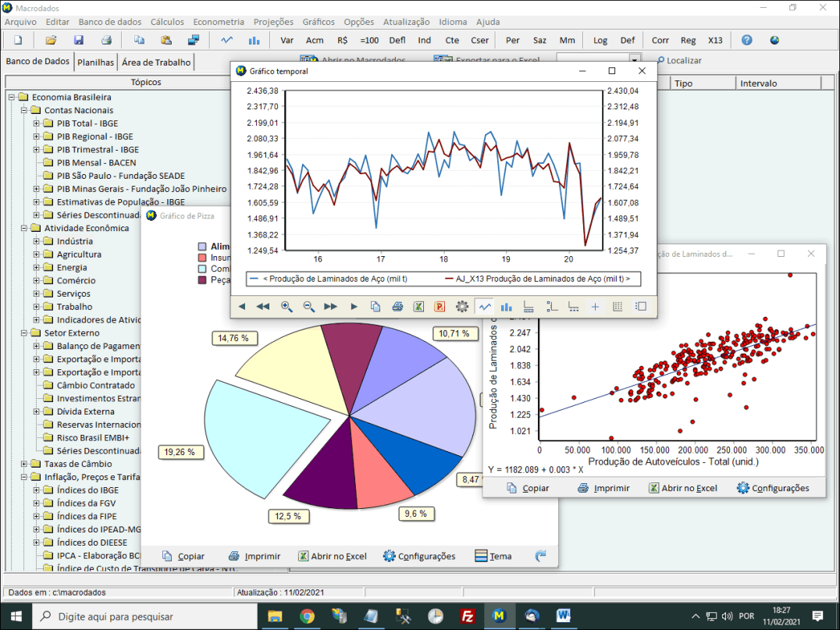Image resolution: width=840 pixels, height=630 pixels.
Task: Click Abrir no Excel in scatter window
Action: pos(683,488)
